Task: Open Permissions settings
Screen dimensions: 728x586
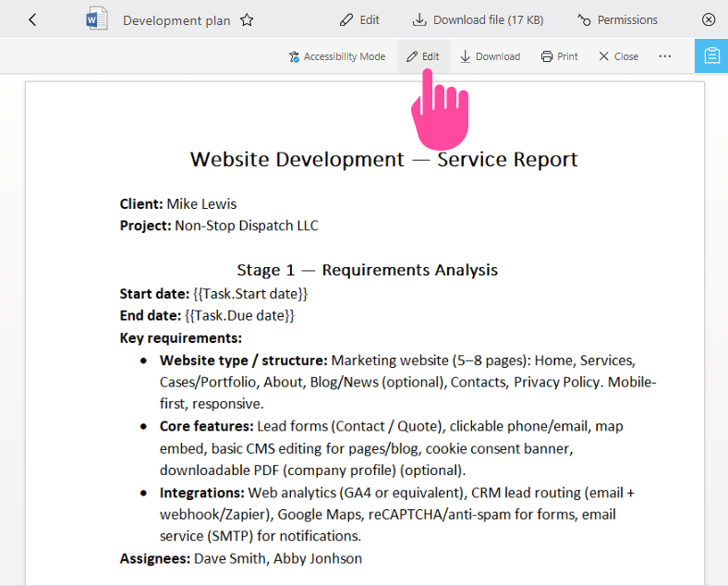Action: point(617,20)
